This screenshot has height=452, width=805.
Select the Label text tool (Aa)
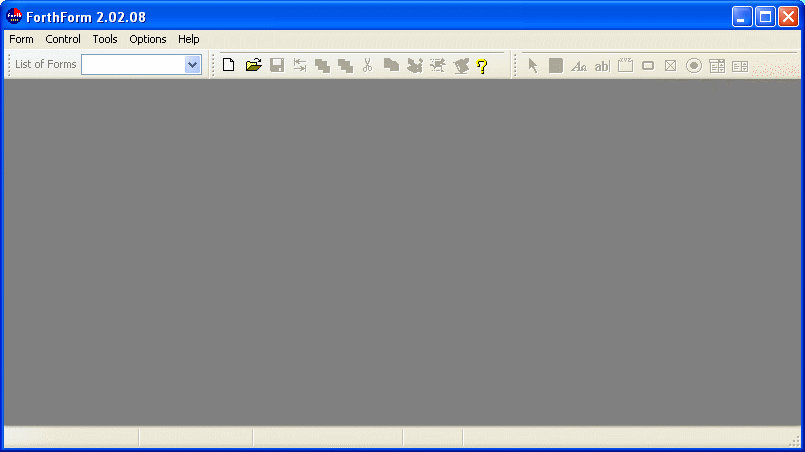tap(578, 66)
